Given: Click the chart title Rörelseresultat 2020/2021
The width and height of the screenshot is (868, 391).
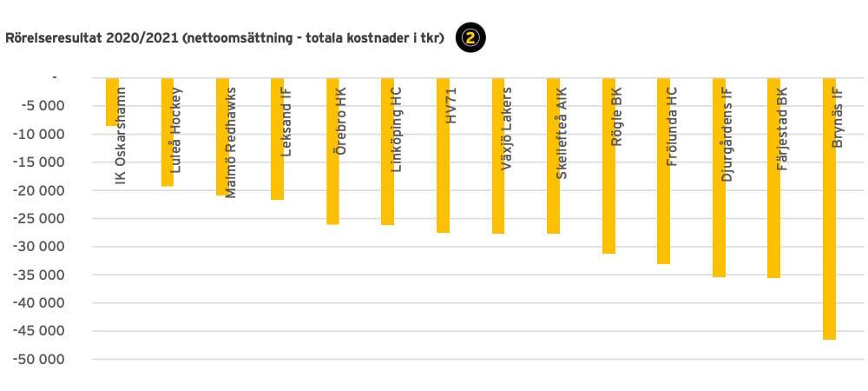Looking at the screenshot, I should click(224, 38).
